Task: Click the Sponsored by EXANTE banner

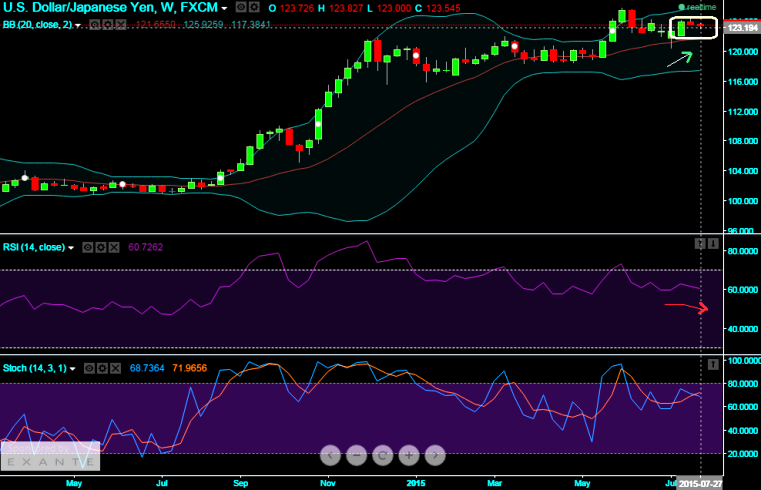Action: point(50,456)
